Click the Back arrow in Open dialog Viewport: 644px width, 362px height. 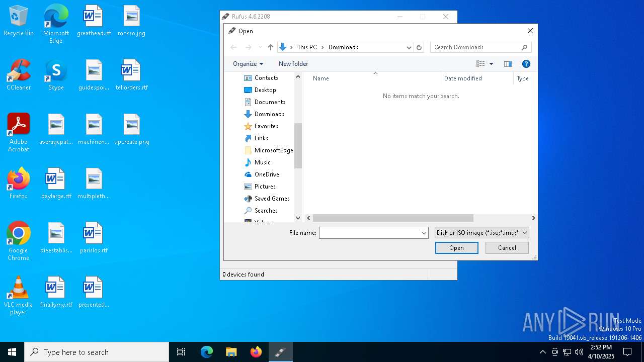coord(233,47)
